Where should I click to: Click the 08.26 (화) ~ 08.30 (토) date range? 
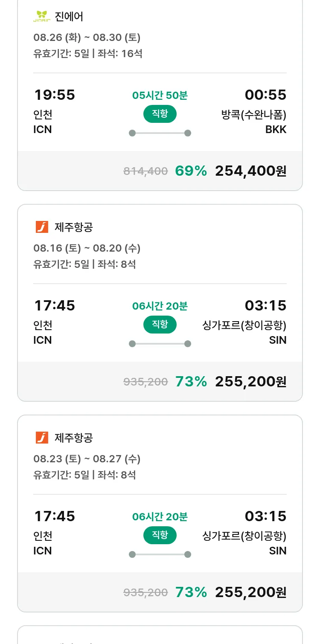click(87, 38)
